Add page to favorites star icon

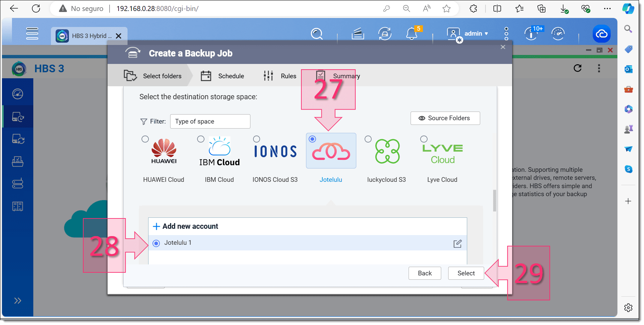point(447,9)
